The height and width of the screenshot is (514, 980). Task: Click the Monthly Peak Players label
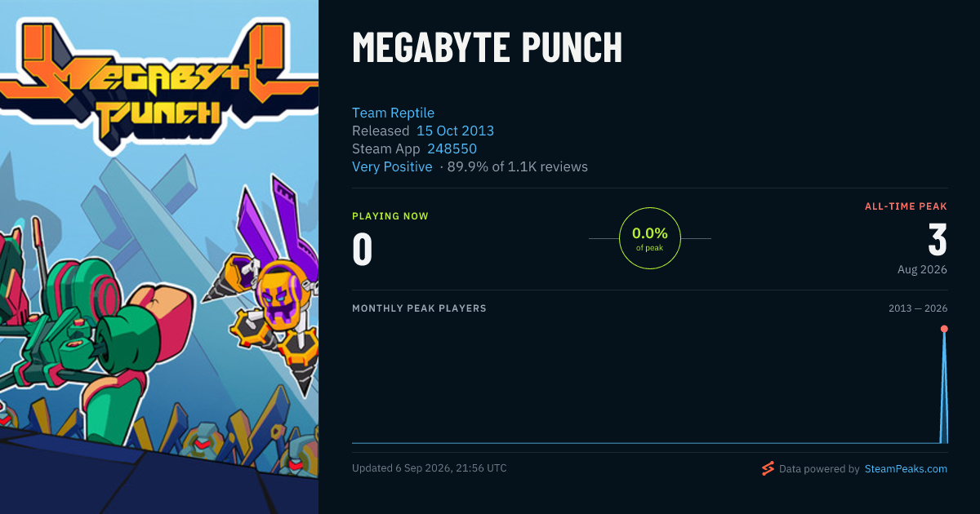(419, 308)
